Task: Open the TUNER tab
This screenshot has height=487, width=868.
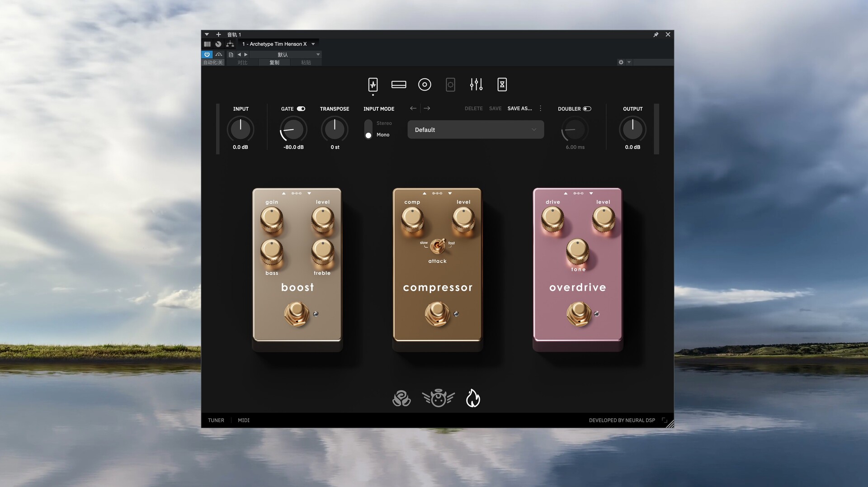Action: [x=216, y=421]
